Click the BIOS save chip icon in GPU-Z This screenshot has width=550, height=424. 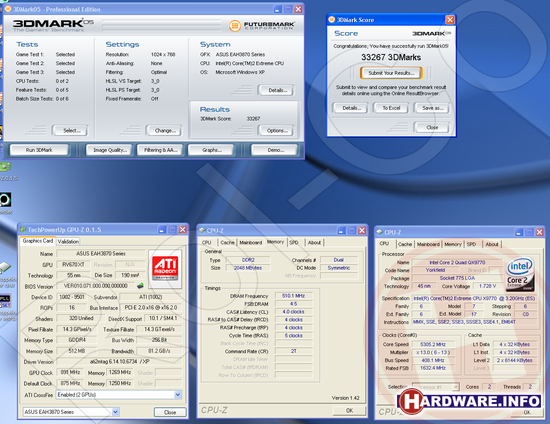click(140, 286)
